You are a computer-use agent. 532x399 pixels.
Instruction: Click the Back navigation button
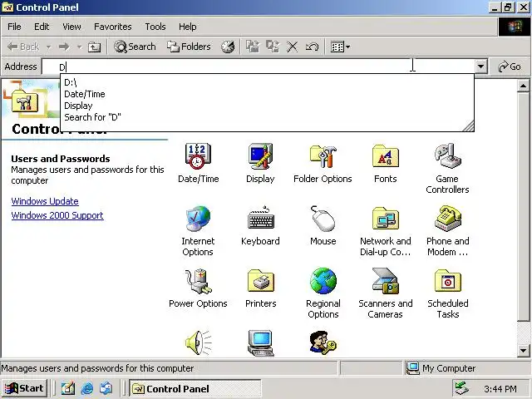tap(22, 47)
